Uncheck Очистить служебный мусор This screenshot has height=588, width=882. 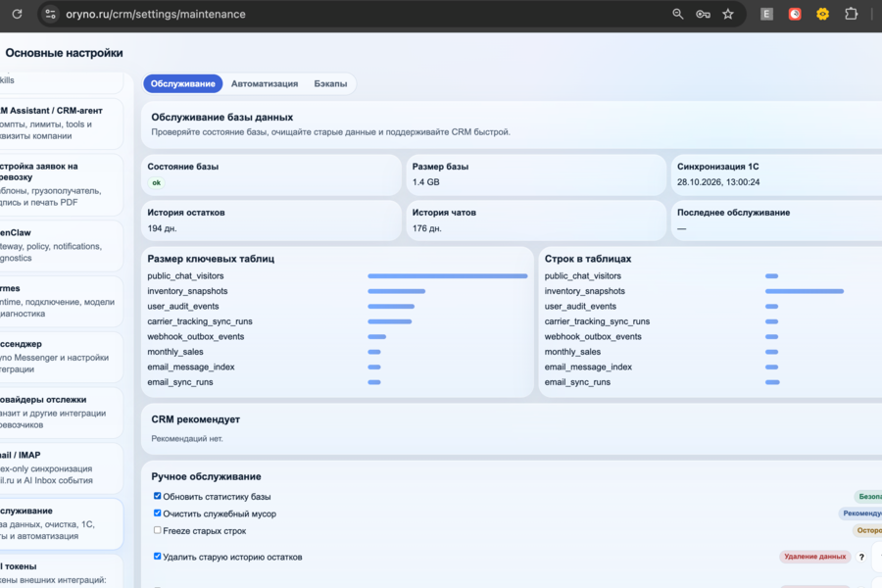pos(158,514)
